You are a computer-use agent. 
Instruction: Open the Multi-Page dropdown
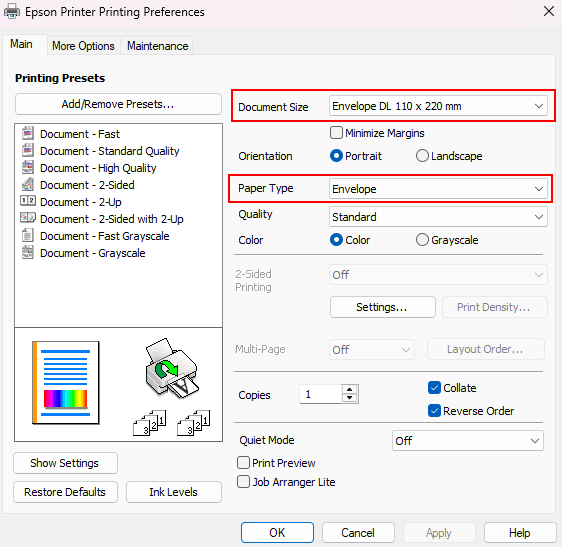click(372, 349)
